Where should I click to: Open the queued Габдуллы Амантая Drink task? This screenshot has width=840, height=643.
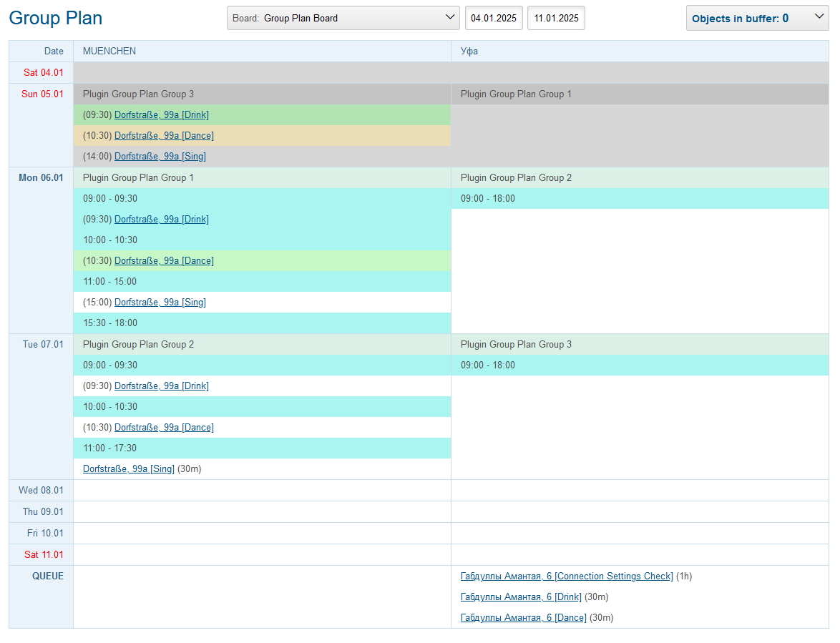coord(521,597)
